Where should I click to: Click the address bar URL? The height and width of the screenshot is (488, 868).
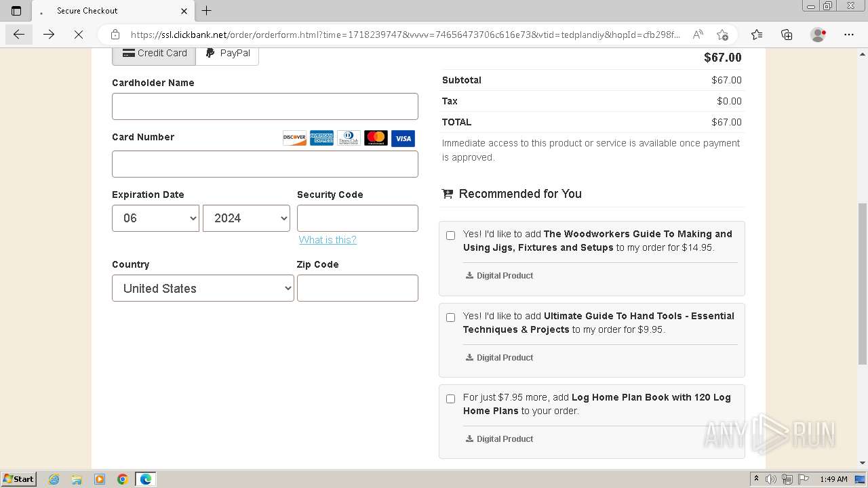(x=405, y=35)
